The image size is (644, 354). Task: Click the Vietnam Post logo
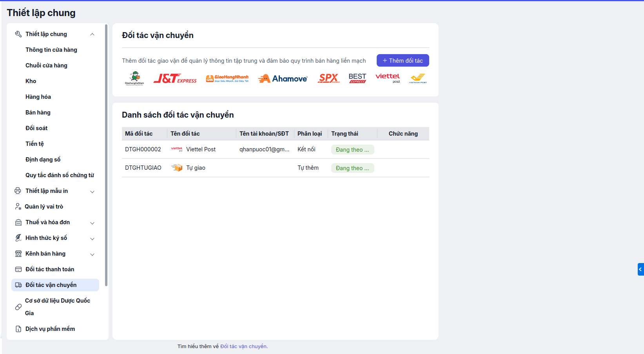tap(418, 78)
